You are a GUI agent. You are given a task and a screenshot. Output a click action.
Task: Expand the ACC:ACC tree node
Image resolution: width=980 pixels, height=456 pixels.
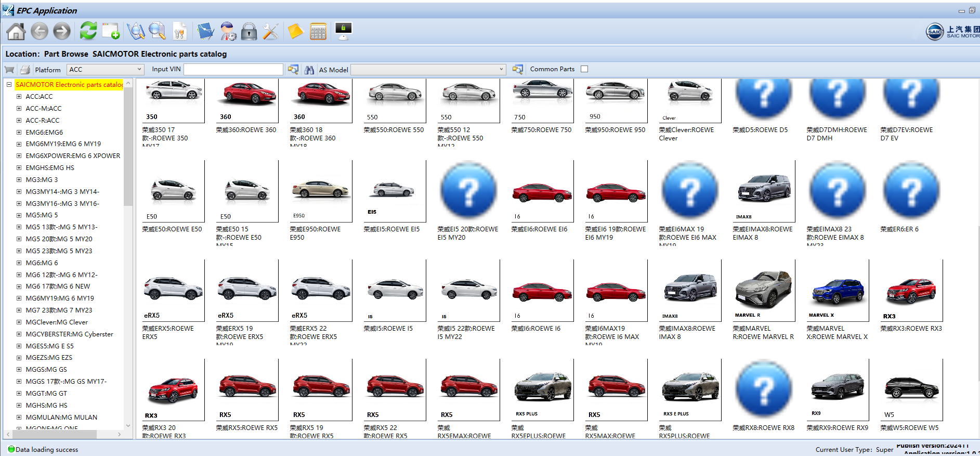pyautogui.click(x=19, y=96)
